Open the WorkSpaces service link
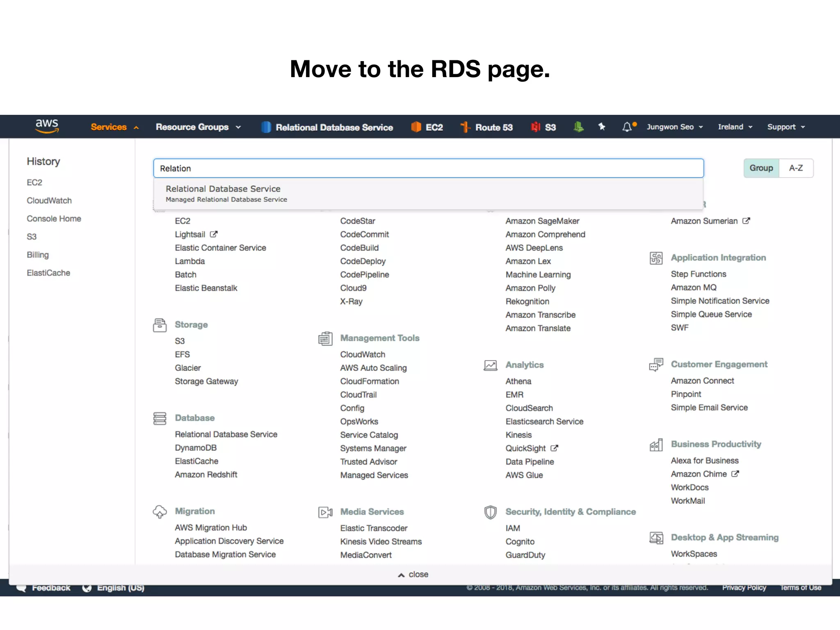Image resolution: width=840 pixels, height=630 pixels. (694, 554)
